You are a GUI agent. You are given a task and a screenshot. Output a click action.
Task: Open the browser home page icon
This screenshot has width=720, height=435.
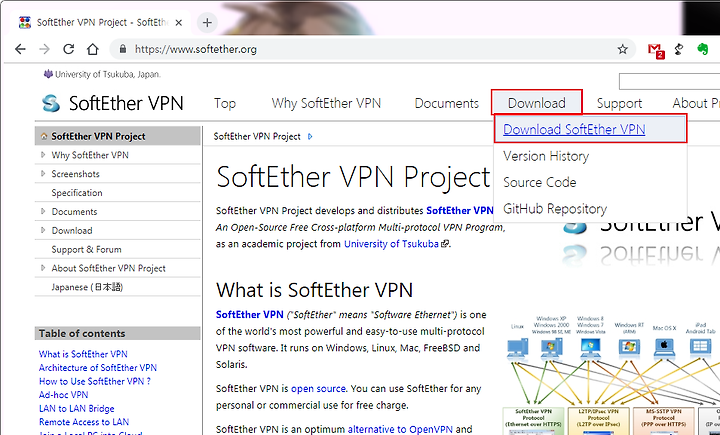[x=93, y=49]
